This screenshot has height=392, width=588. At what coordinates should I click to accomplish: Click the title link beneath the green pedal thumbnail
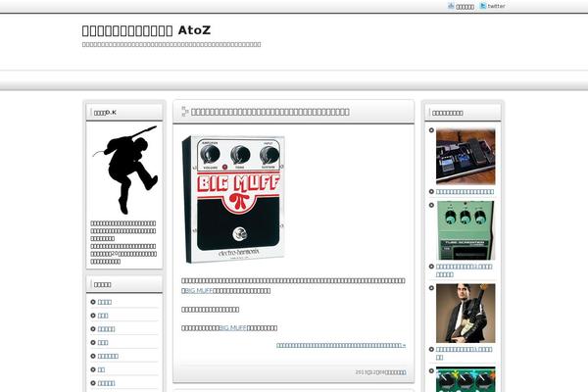[464, 270]
